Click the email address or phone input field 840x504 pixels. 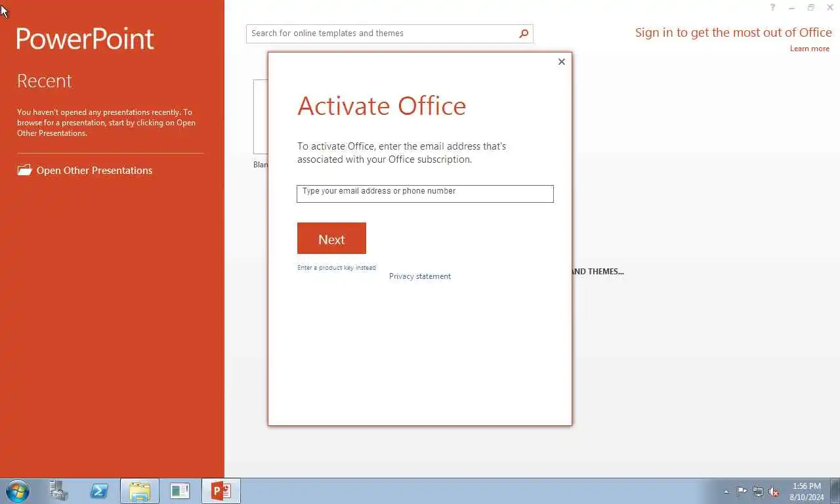coord(425,194)
